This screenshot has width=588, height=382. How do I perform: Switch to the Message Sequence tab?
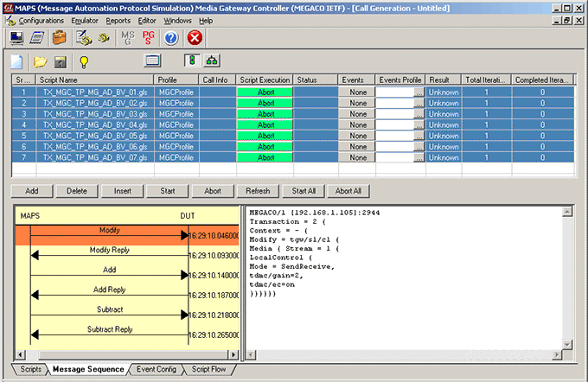(88, 369)
